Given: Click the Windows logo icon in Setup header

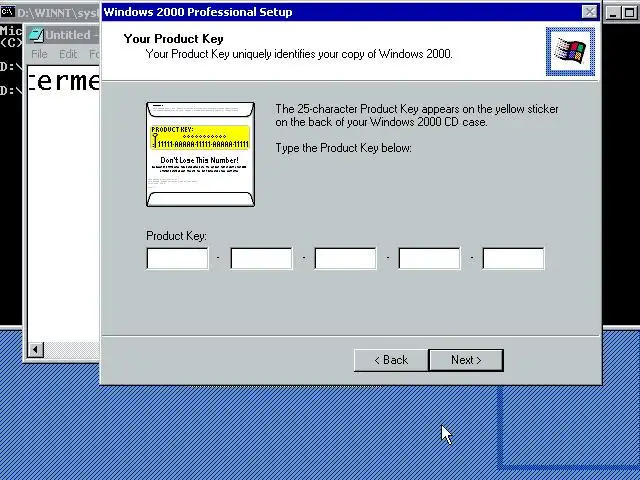Looking at the screenshot, I should click(x=570, y=51).
